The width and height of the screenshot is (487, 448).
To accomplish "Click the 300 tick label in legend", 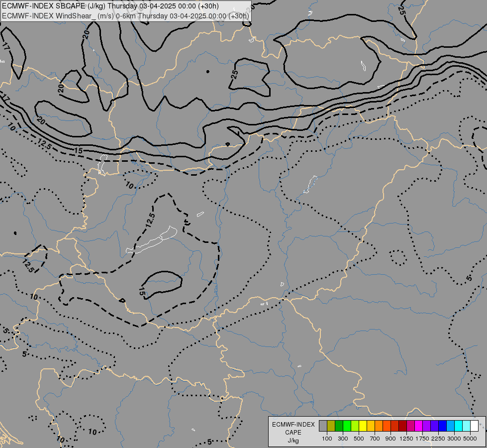I will (343, 439).
